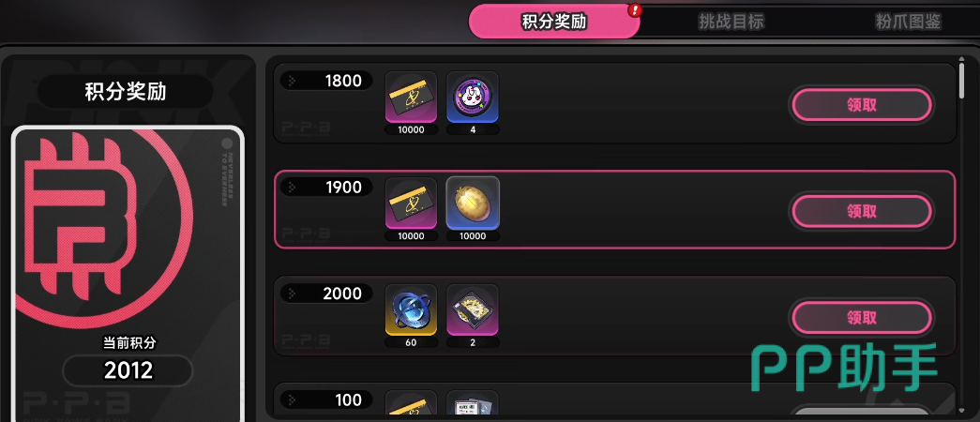980x422 pixels.
Task: Select the 积分奖励 tab
Action: click(x=554, y=22)
